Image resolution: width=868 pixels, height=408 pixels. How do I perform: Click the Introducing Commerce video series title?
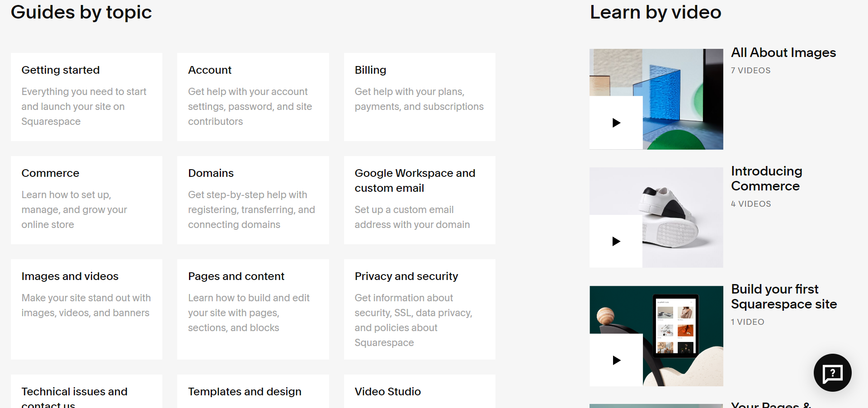click(766, 179)
